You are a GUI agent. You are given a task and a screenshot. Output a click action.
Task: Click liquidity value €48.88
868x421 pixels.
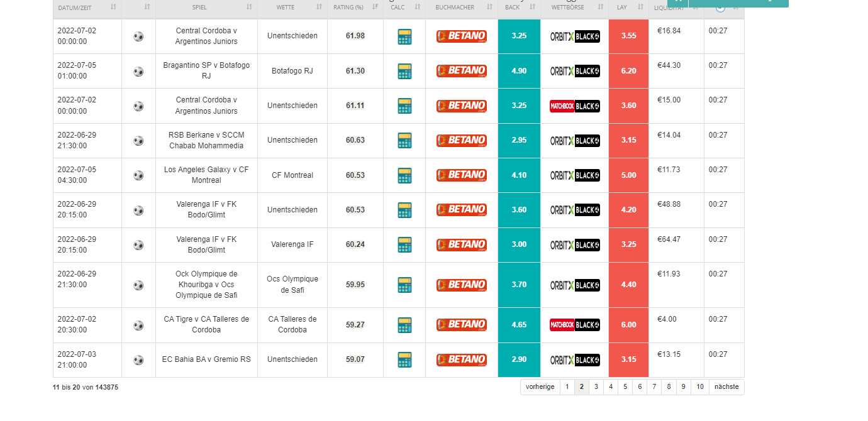click(x=669, y=204)
